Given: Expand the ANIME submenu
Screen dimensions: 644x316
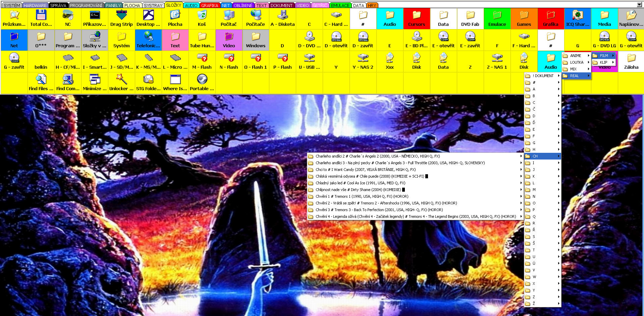Looking at the screenshot, I should [577, 56].
